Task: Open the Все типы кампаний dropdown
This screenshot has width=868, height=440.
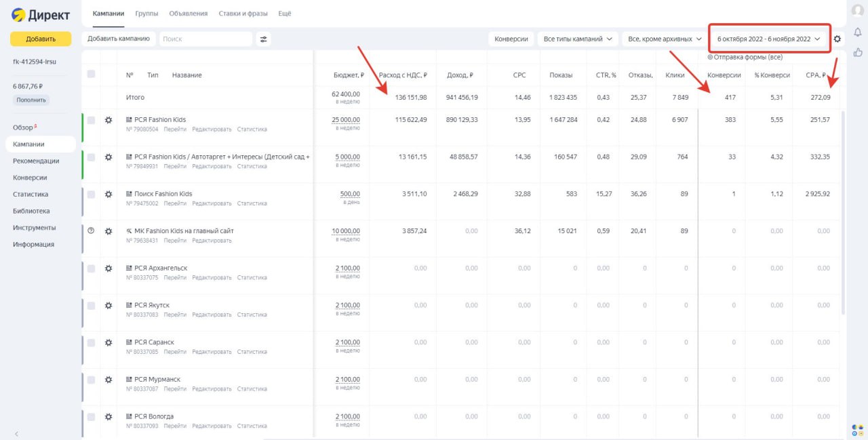Action: [x=578, y=39]
